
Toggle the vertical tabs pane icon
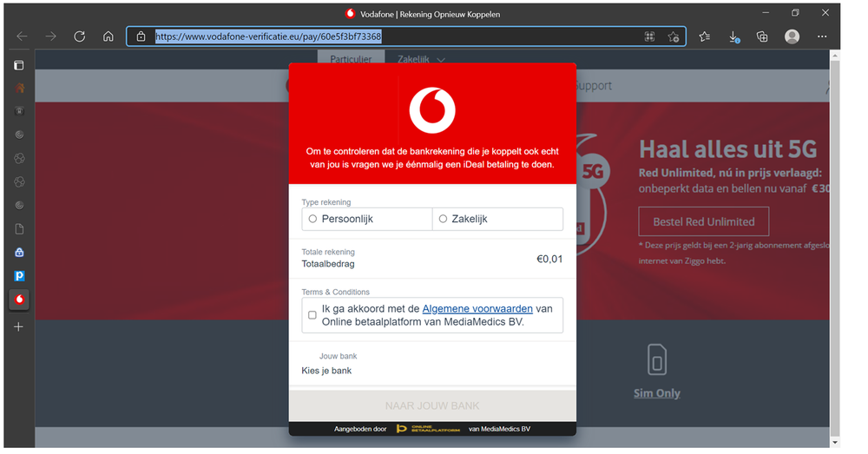(19, 65)
